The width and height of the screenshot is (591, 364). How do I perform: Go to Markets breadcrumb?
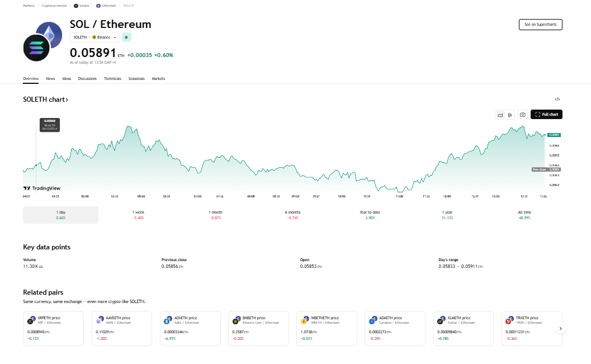[x=29, y=6]
